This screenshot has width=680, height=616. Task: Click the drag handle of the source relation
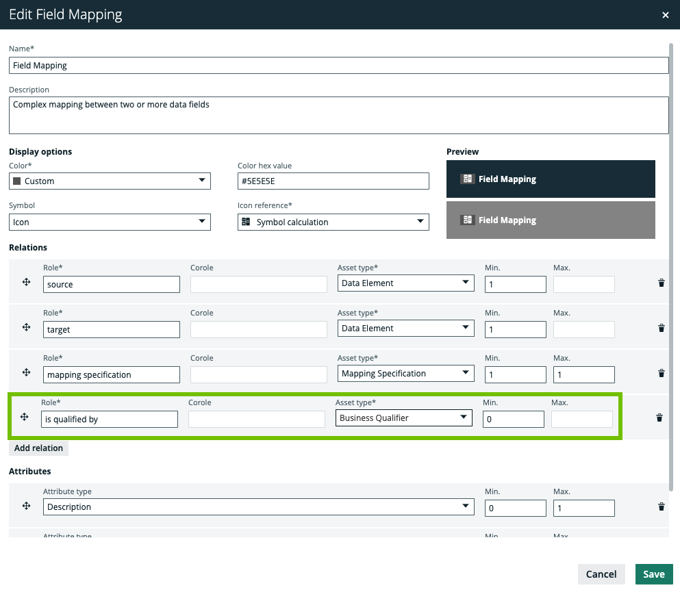point(26,282)
